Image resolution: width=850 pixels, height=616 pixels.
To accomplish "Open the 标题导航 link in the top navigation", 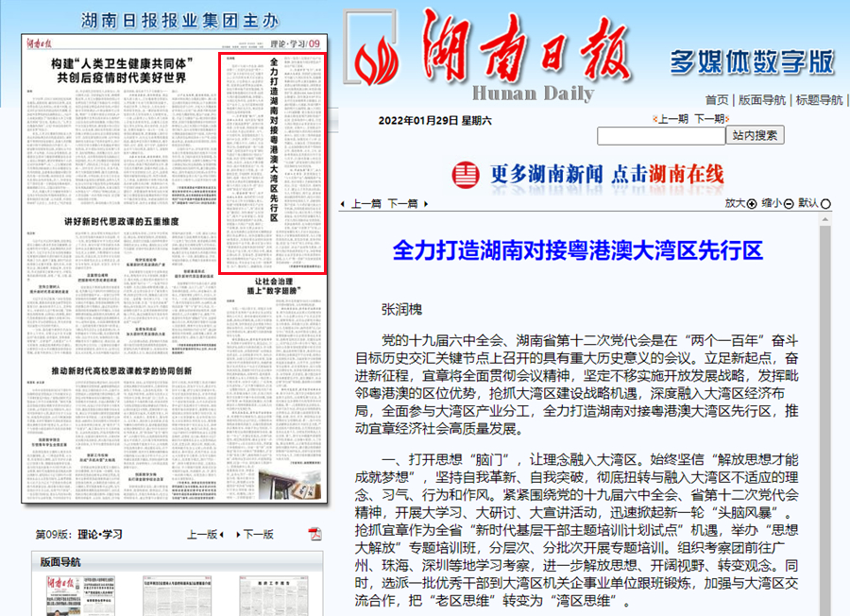I will tap(819, 100).
